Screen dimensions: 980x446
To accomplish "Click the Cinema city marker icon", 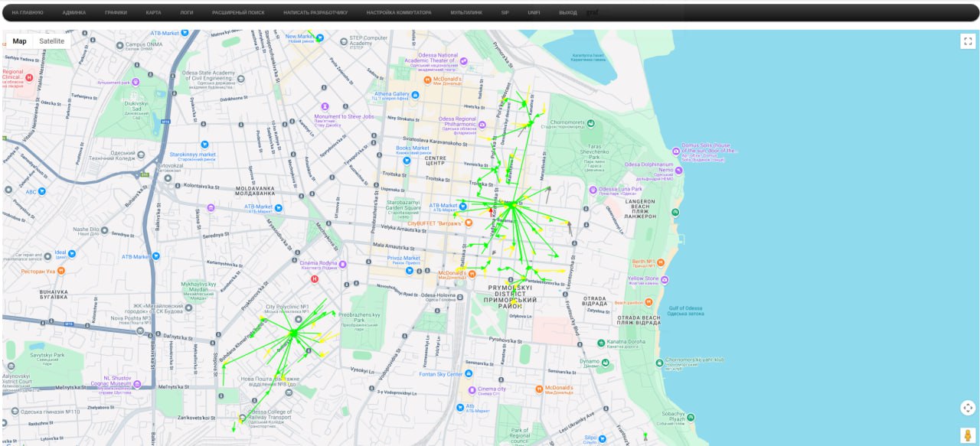I will (472, 390).
